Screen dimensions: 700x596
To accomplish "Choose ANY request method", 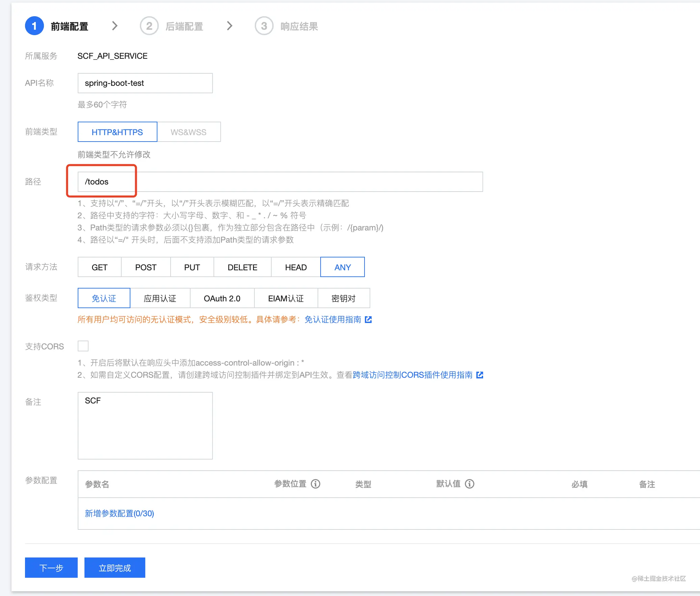I will coord(343,267).
